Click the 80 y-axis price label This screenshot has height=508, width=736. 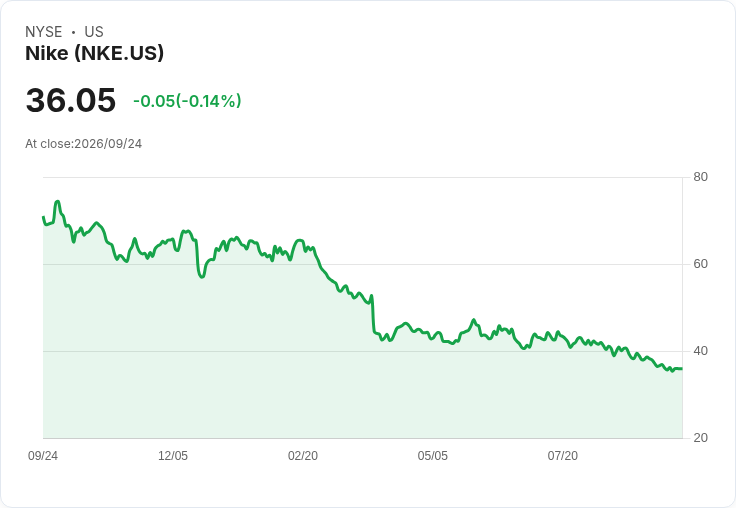700,177
